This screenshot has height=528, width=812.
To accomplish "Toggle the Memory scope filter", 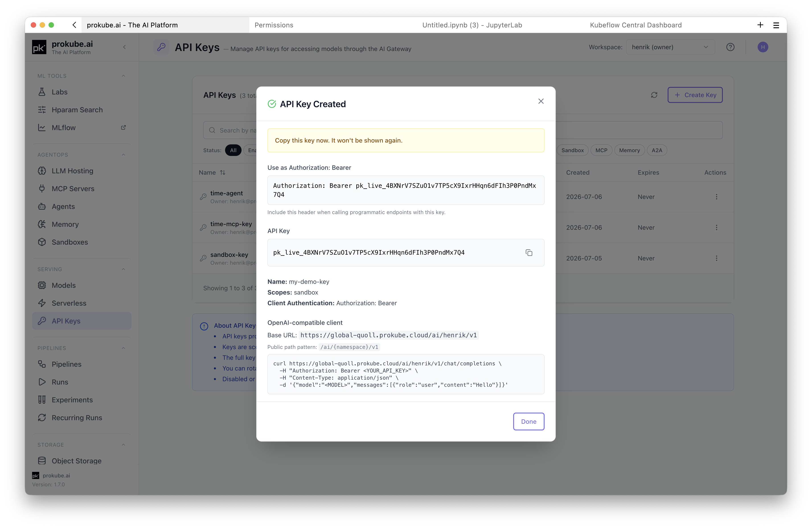I will pyautogui.click(x=630, y=150).
